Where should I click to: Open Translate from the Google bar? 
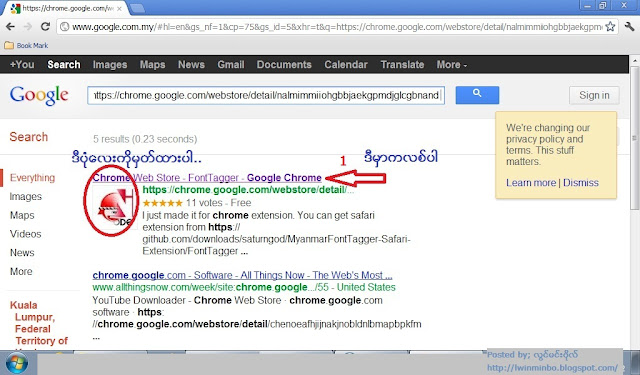[x=402, y=64]
